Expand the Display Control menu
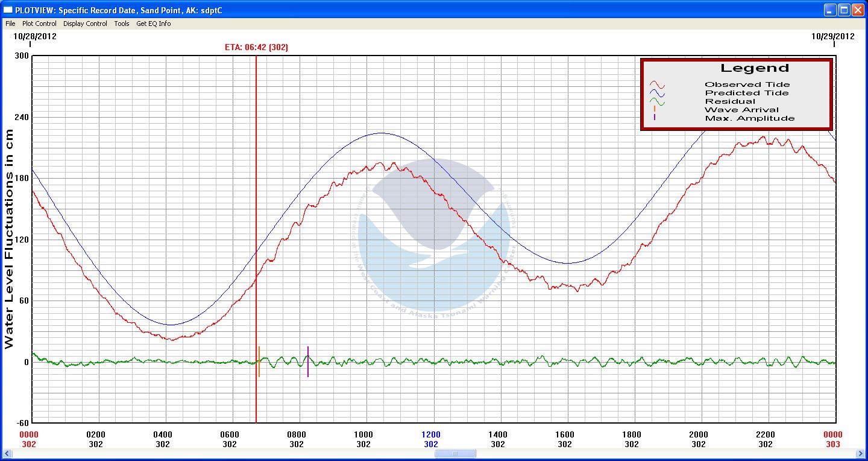Viewport: 868px width, 461px height. click(85, 24)
